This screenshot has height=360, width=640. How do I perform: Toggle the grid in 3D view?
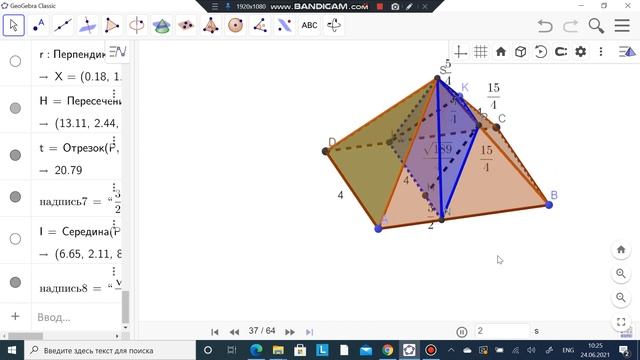[480, 52]
